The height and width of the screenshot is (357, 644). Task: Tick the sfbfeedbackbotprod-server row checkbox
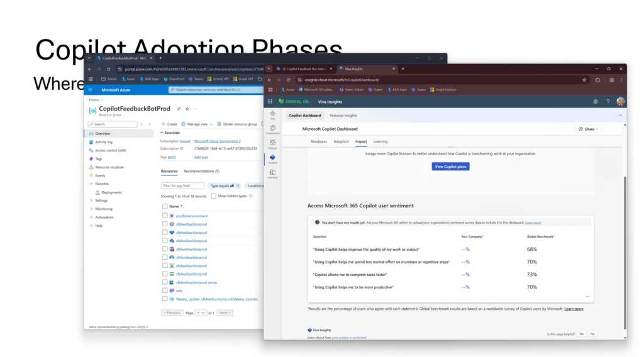click(x=165, y=282)
